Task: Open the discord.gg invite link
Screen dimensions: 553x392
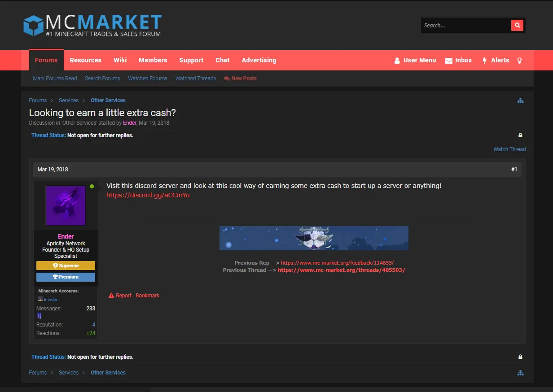Action: point(148,195)
